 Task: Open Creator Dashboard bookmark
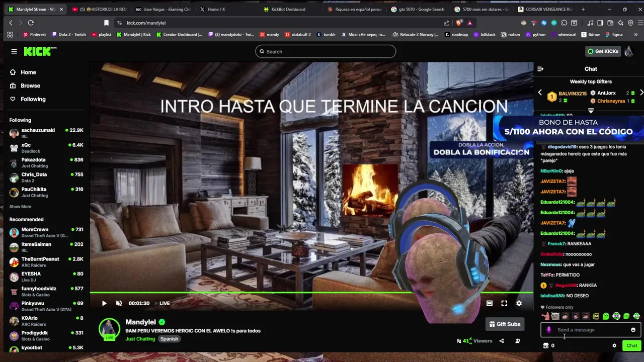pos(179,35)
